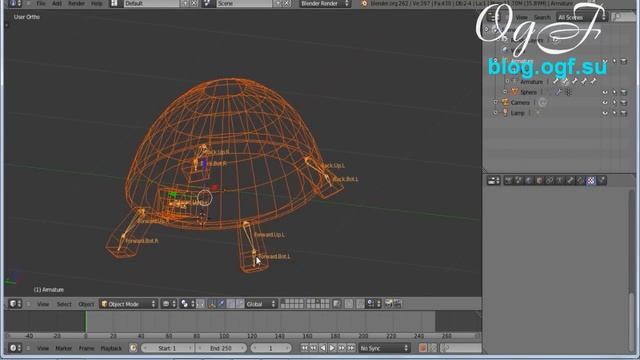Open the outliner Search menu

click(542, 17)
